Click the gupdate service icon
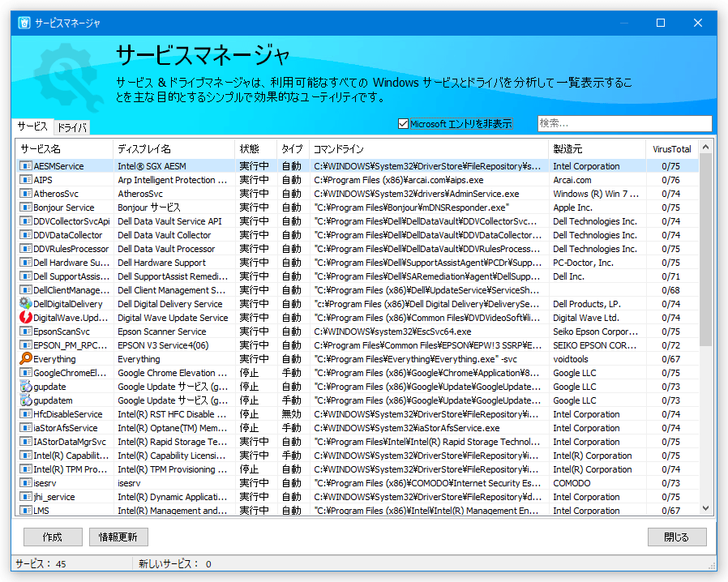Image resolution: width=728 pixels, height=582 pixels. (25, 387)
